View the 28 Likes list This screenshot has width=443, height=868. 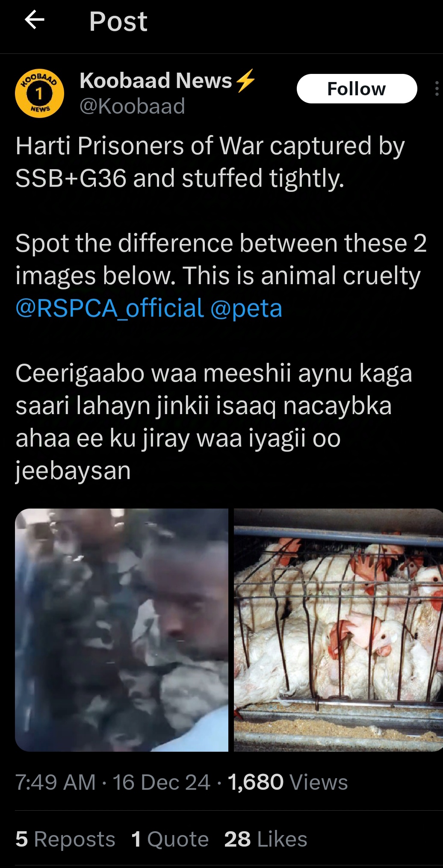point(266,839)
